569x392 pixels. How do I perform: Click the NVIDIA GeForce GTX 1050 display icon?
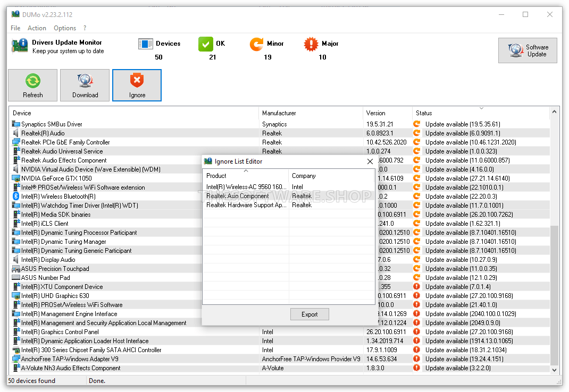pyautogui.click(x=16, y=178)
